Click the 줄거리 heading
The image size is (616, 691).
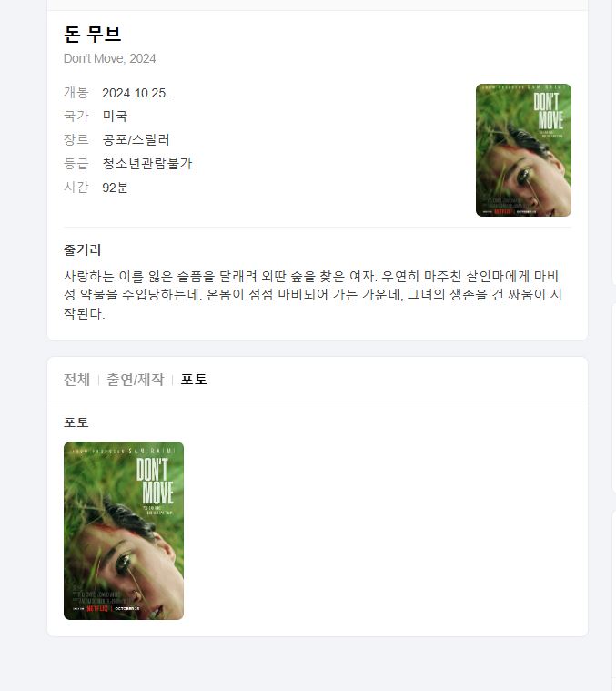[82, 249]
